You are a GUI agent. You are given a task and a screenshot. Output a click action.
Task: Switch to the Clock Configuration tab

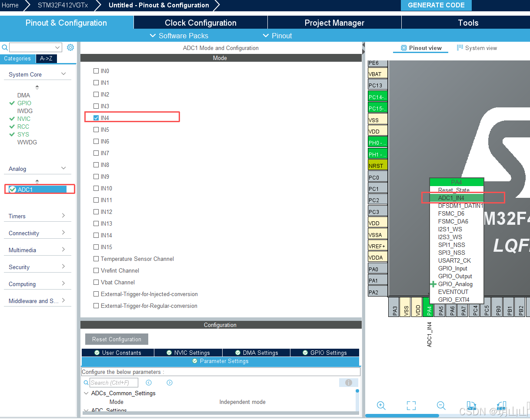(x=200, y=22)
